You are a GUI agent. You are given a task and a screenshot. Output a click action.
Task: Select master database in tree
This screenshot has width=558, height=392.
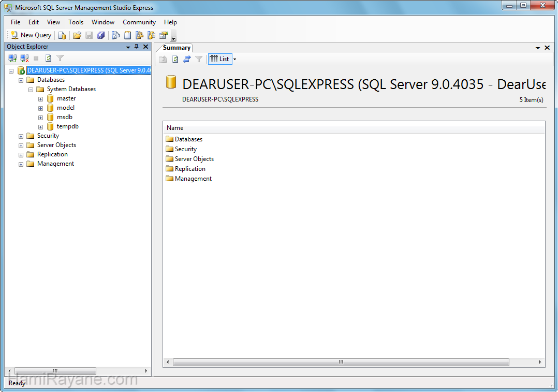(x=66, y=98)
